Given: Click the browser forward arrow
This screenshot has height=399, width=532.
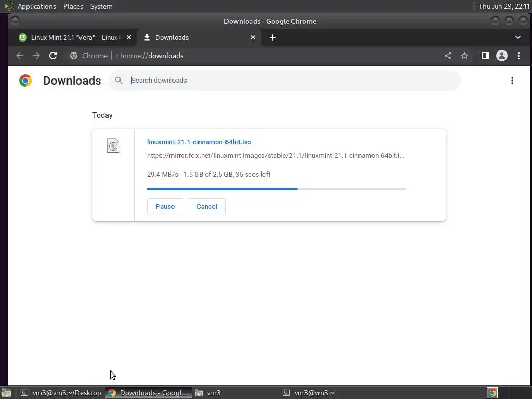Looking at the screenshot, I should [x=36, y=56].
